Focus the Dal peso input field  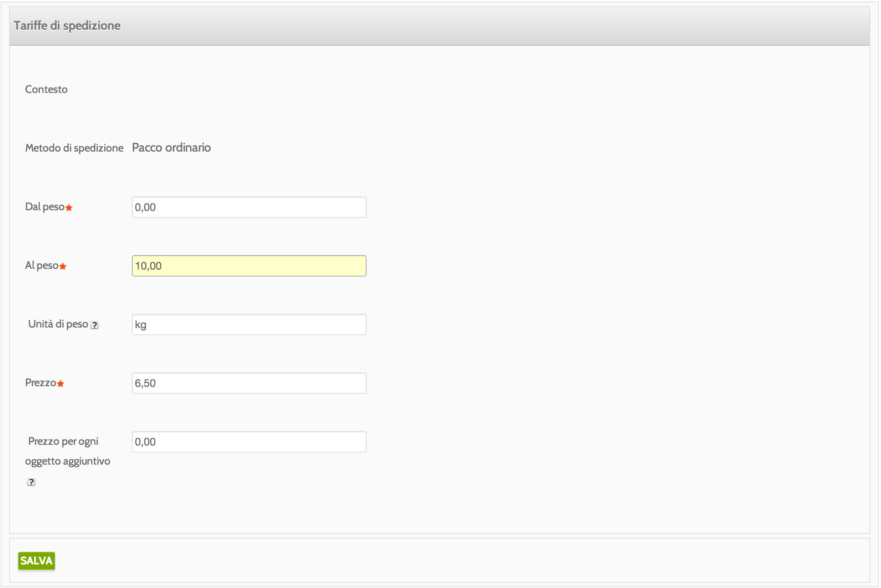coord(248,207)
